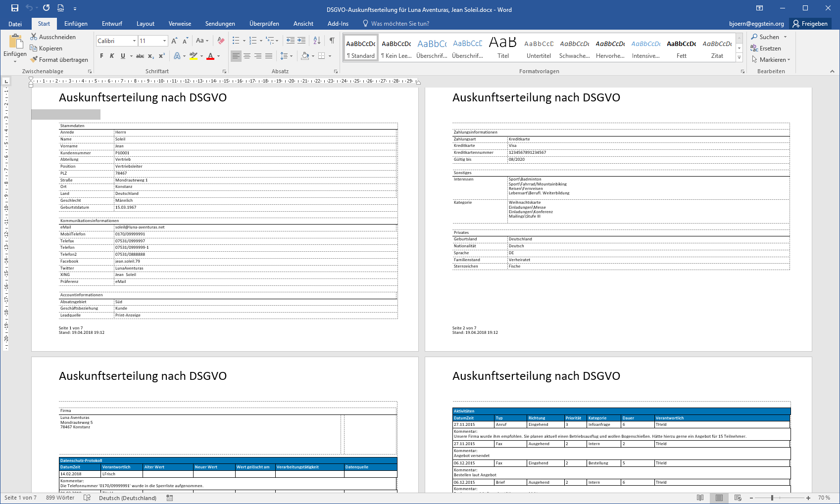Toggle bold formatting (F)

(101, 56)
